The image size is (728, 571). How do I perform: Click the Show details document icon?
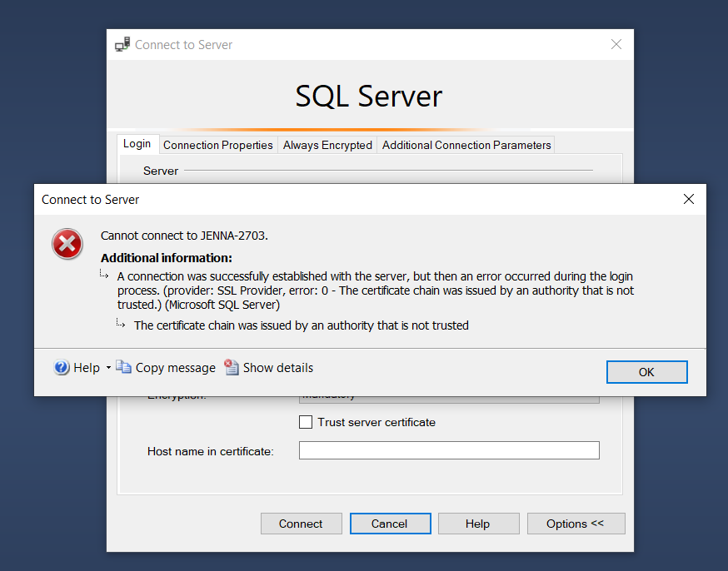[231, 367]
